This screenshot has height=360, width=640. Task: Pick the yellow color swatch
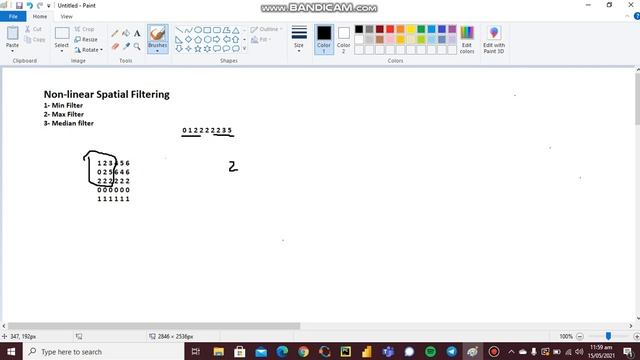(411, 29)
